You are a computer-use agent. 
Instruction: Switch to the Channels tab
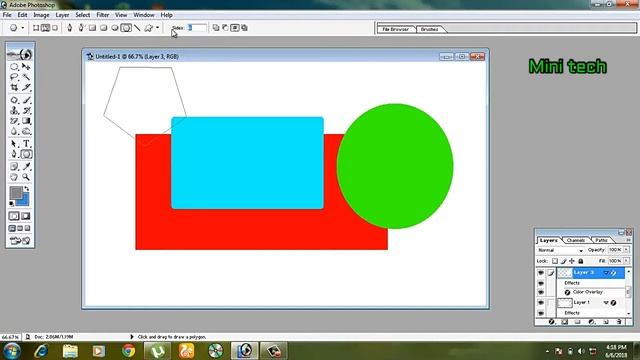pos(576,240)
